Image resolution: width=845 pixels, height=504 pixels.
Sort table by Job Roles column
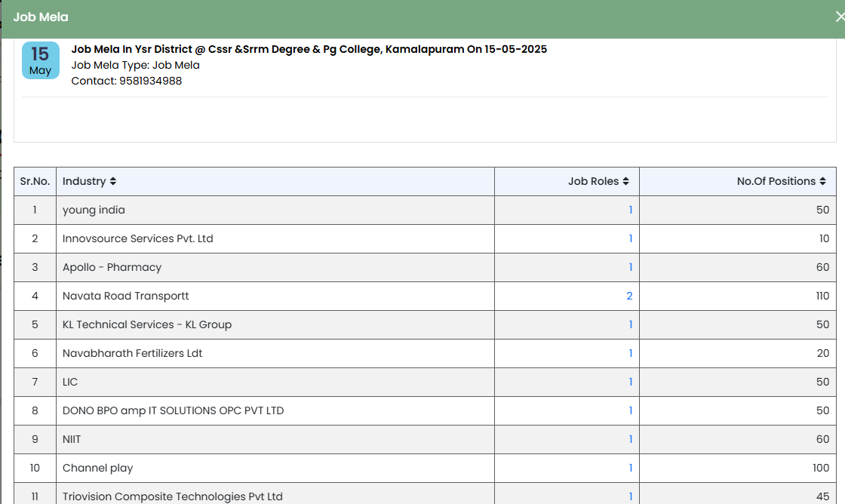pos(625,182)
